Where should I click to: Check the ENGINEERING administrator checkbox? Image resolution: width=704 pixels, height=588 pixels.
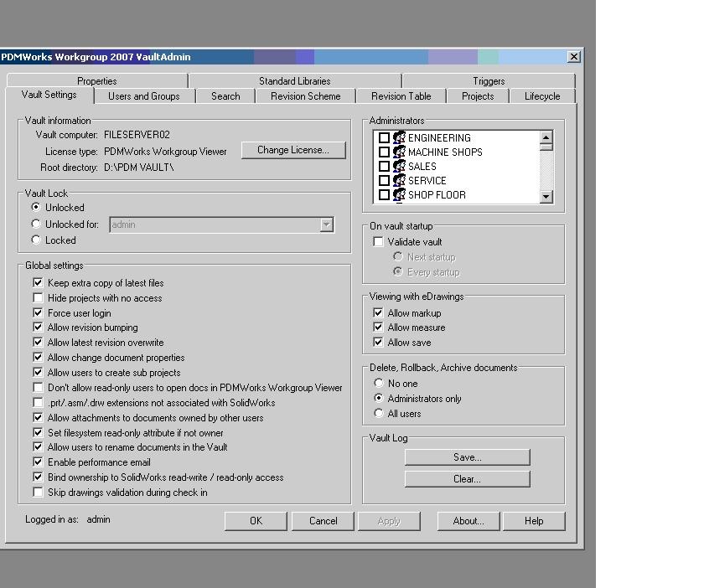pos(384,138)
